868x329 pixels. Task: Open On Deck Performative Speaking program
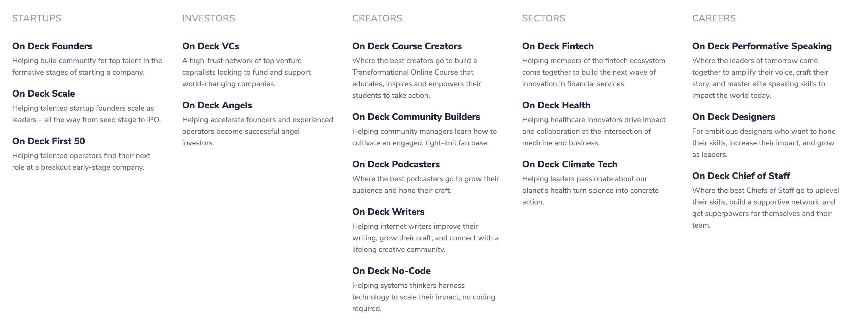pyautogui.click(x=762, y=46)
